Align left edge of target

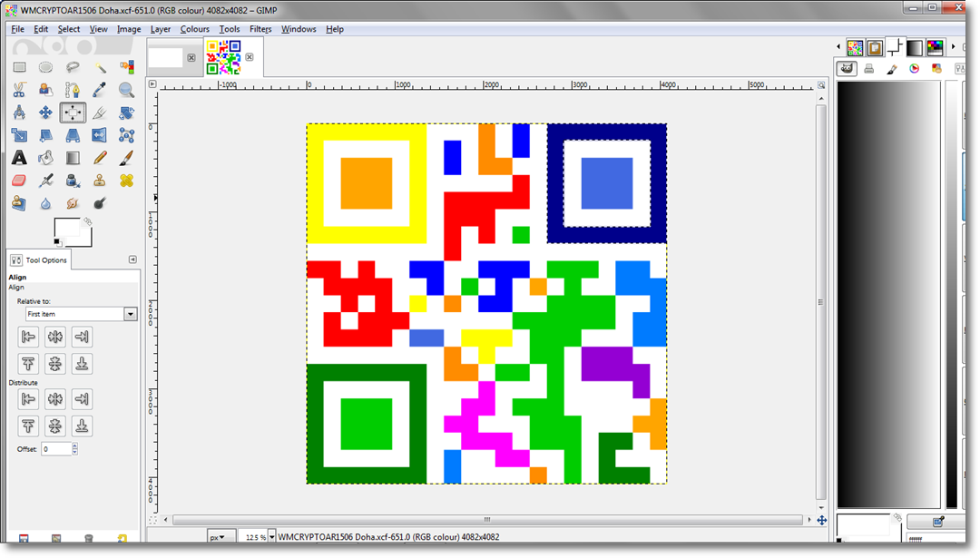pos(28,337)
